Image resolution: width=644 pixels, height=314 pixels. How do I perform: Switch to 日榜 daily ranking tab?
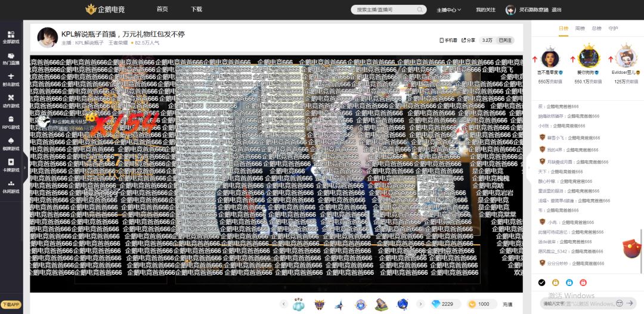coord(563,29)
